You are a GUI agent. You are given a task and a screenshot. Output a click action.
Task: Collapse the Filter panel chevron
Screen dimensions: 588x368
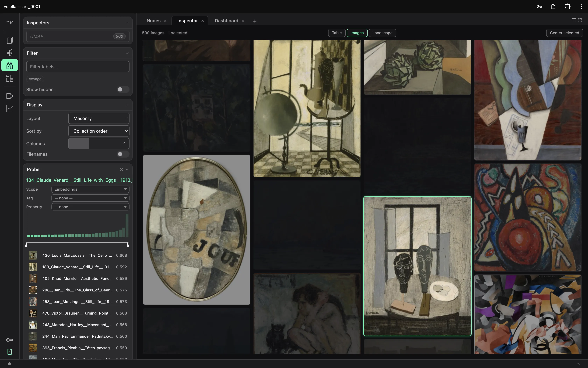pos(127,53)
